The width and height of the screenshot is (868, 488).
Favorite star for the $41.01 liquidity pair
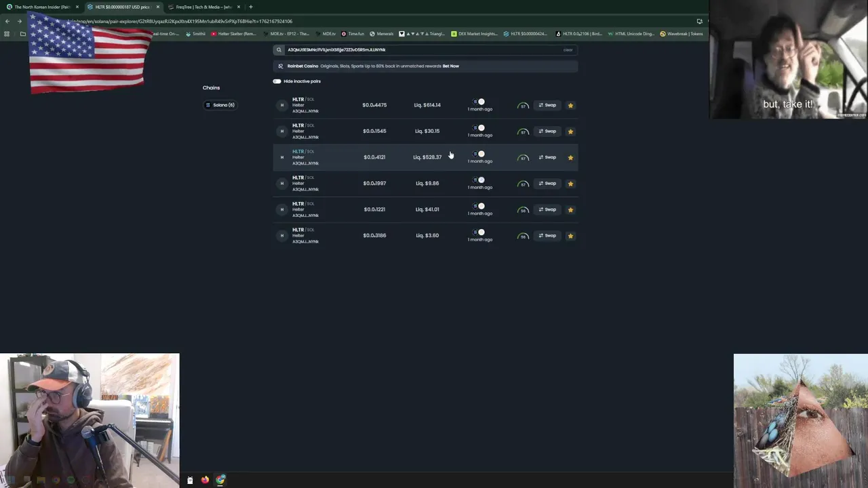point(570,209)
